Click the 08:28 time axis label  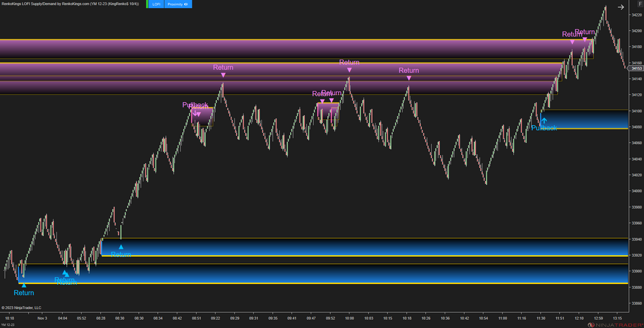(101, 318)
